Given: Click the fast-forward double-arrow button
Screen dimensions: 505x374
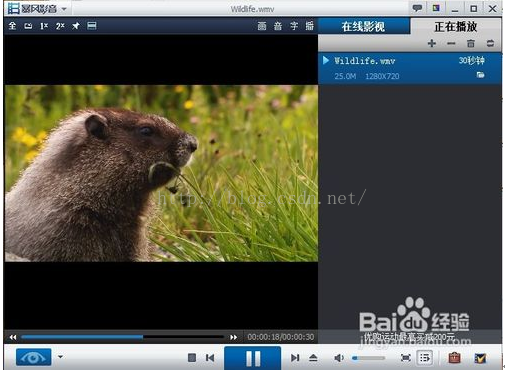Looking at the screenshot, I should click(233, 337).
